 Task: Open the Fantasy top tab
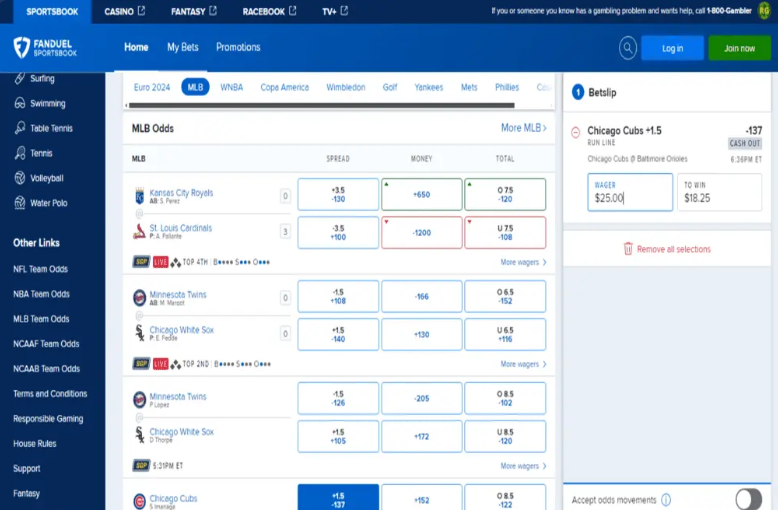click(194, 11)
